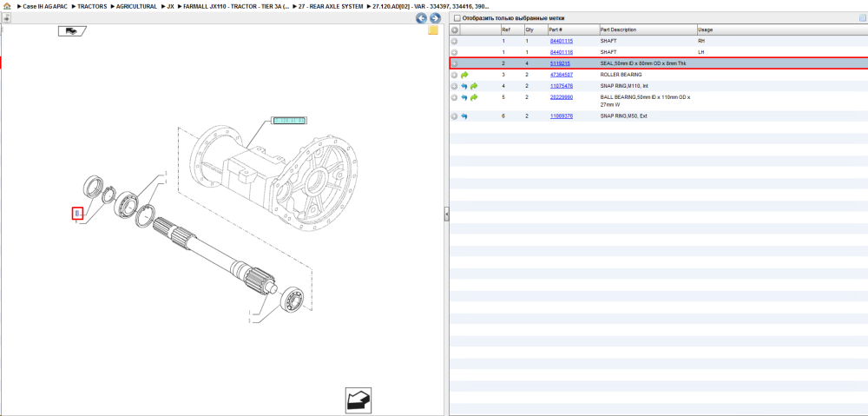Click the tractor orientation icon above the diagram
This screenshot has width=868, height=416.
[x=71, y=31]
